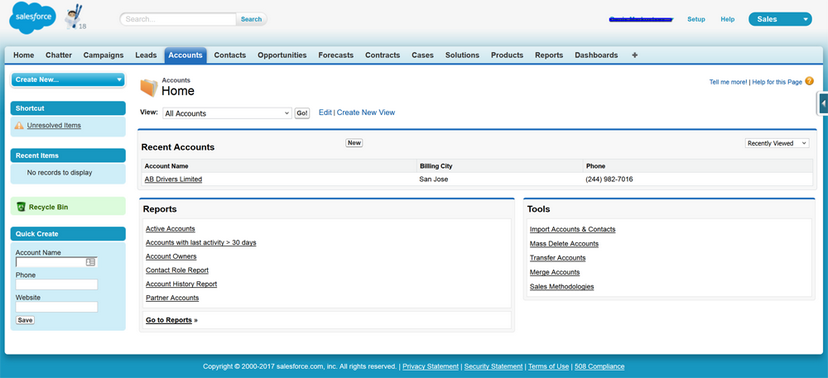Viewport: 828px width, 378px height.
Task: Click the Quick Create Save button
Action: click(x=25, y=320)
